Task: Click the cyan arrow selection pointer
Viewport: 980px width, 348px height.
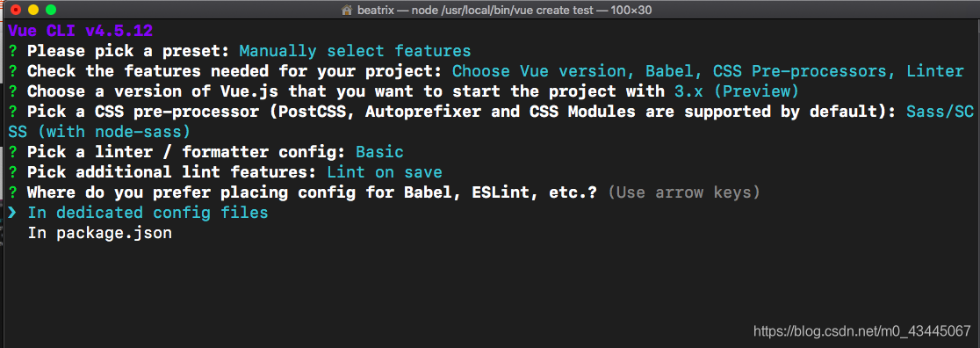Action: pyautogui.click(x=12, y=213)
